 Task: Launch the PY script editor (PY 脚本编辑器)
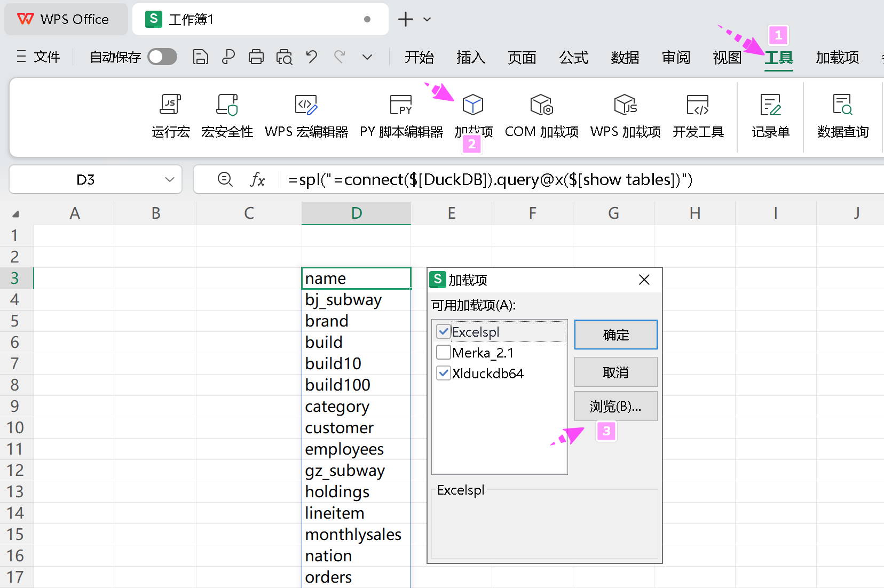coord(401,105)
